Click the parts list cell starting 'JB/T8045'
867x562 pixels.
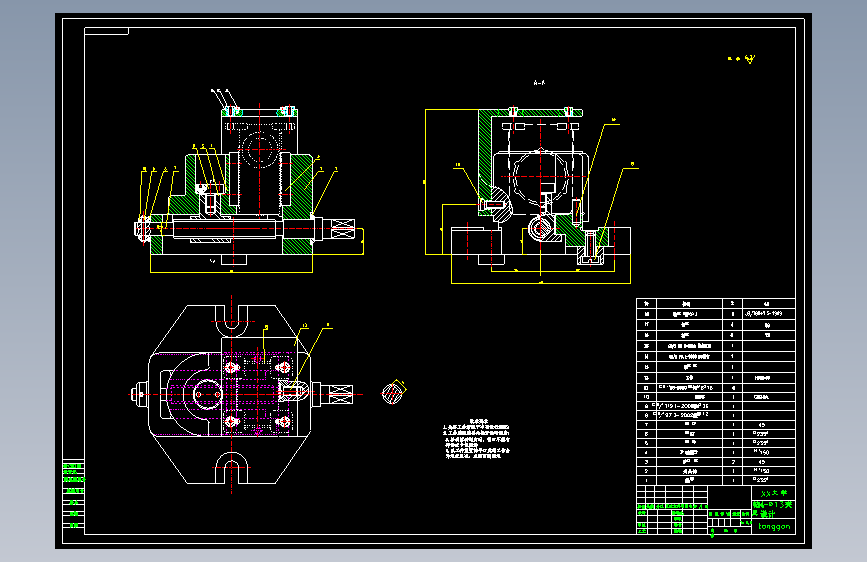click(769, 314)
